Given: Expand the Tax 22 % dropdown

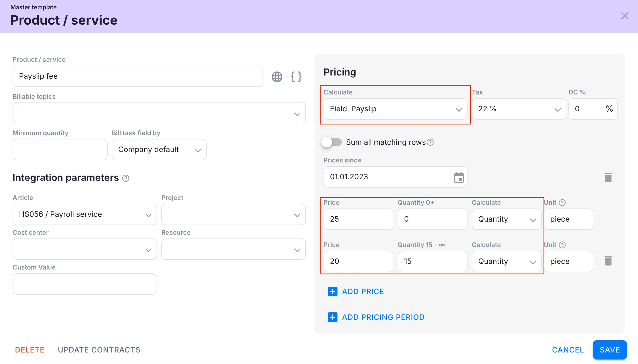Looking at the screenshot, I should point(519,109).
